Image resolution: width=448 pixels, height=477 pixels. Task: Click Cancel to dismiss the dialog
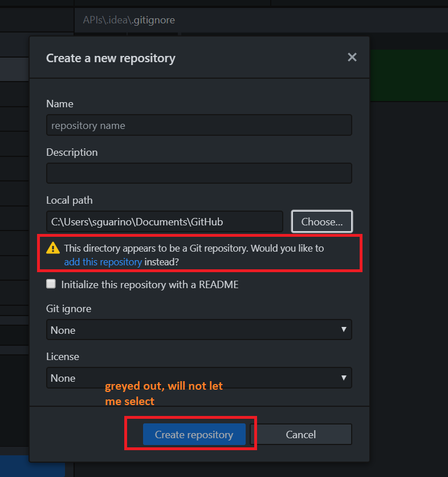pyautogui.click(x=301, y=434)
